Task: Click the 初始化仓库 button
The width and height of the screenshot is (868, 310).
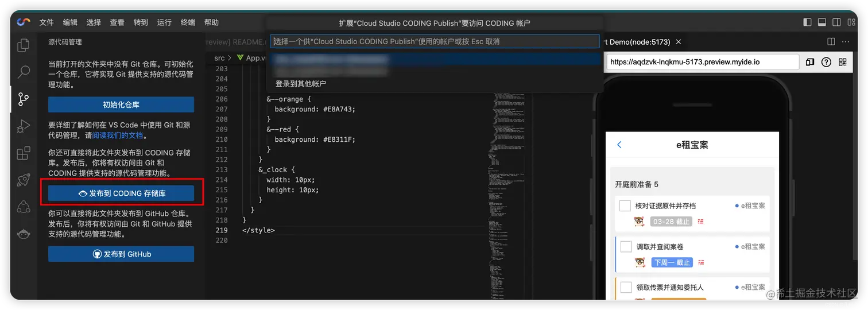Action: [121, 104]
